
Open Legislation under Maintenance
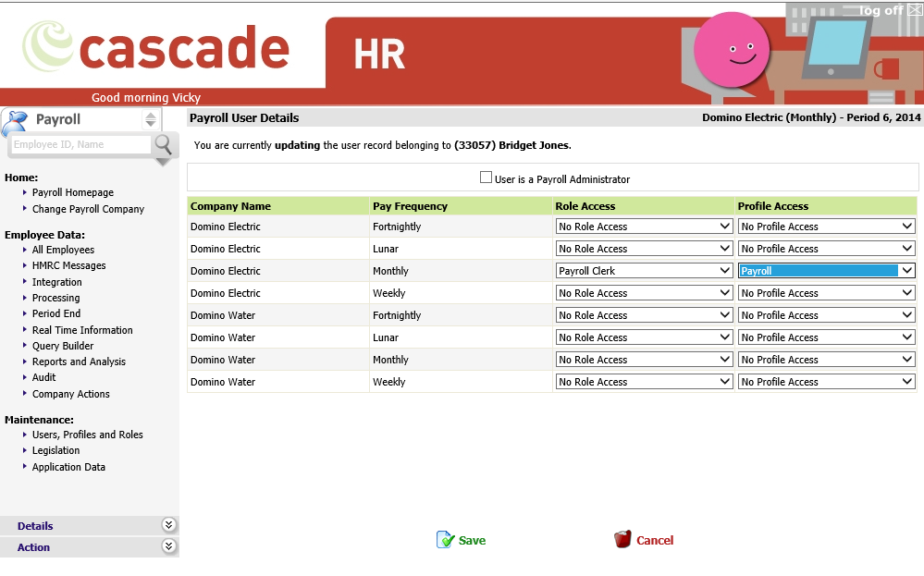pos(55,450)
